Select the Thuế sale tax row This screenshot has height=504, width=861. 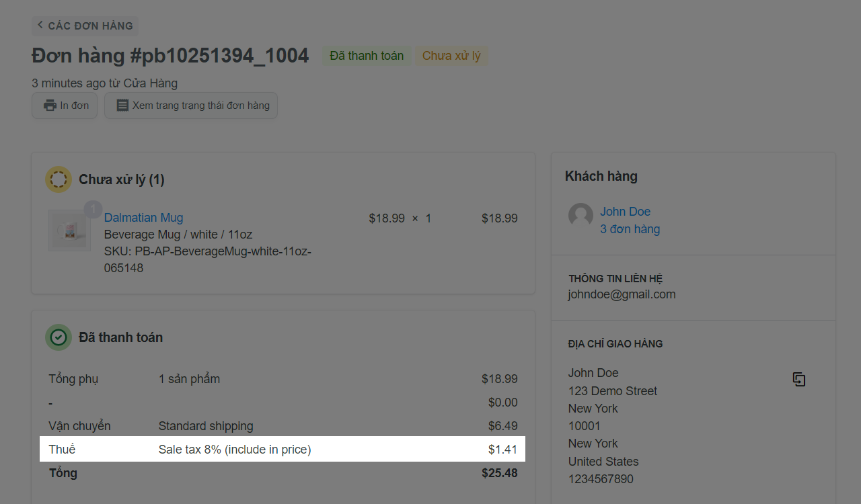pos(283,449)
